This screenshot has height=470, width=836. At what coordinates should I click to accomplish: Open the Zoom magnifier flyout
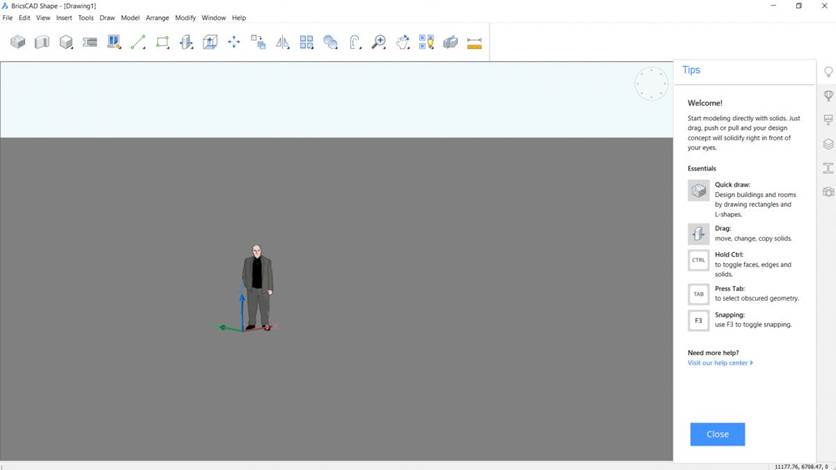379,42
